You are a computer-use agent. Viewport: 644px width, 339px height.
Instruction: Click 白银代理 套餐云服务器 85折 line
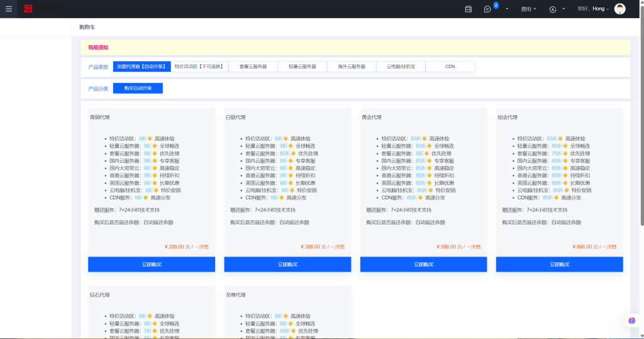pos(282,153)
